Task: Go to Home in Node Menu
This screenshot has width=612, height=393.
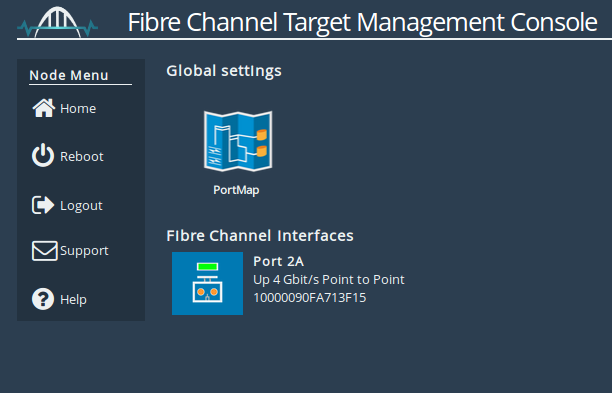Action: pos(78,108)
